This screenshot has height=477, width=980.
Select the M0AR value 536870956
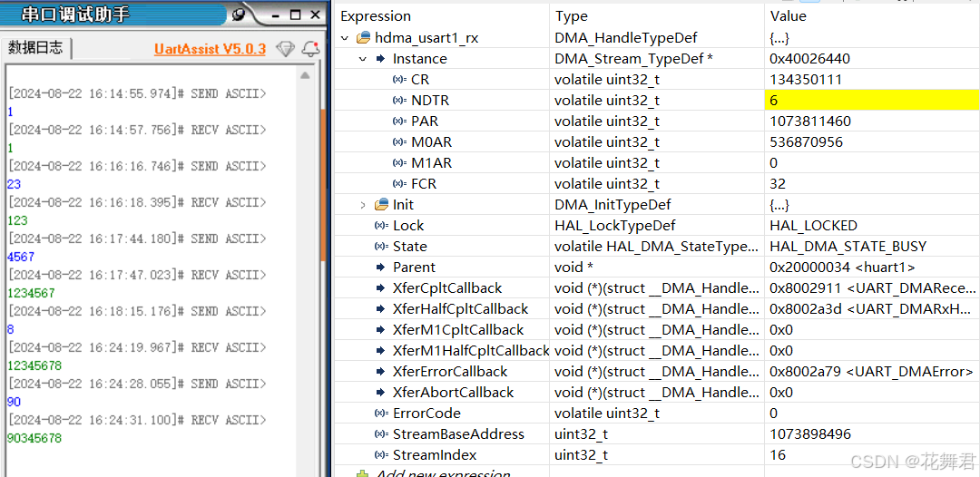pos(807,142)
